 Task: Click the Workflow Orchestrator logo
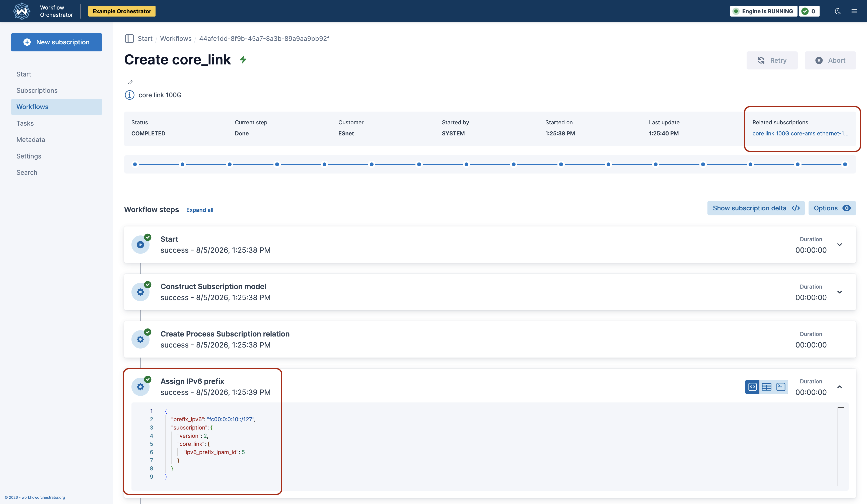tap(22, 11)
